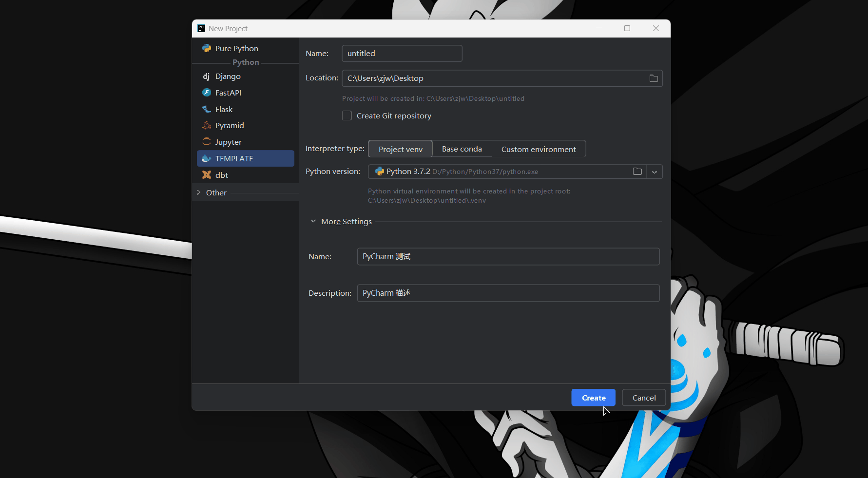
Task: Select Flask project type
Action: [x=246, y=109]
